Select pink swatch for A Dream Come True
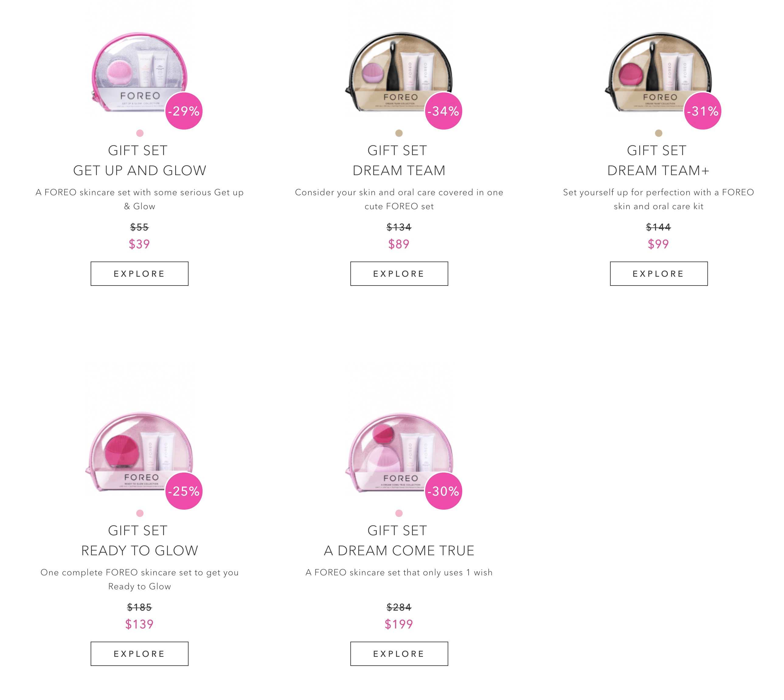This screenshot has height=700, width=784. pos(399,513)
